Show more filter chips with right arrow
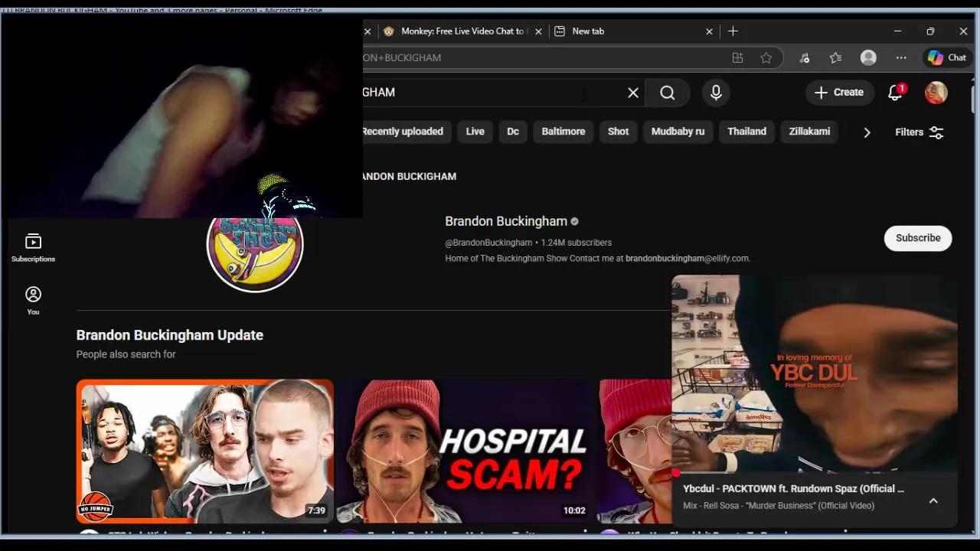The height and width of the screenshot is (551, 980). click(x=867, y=132)
